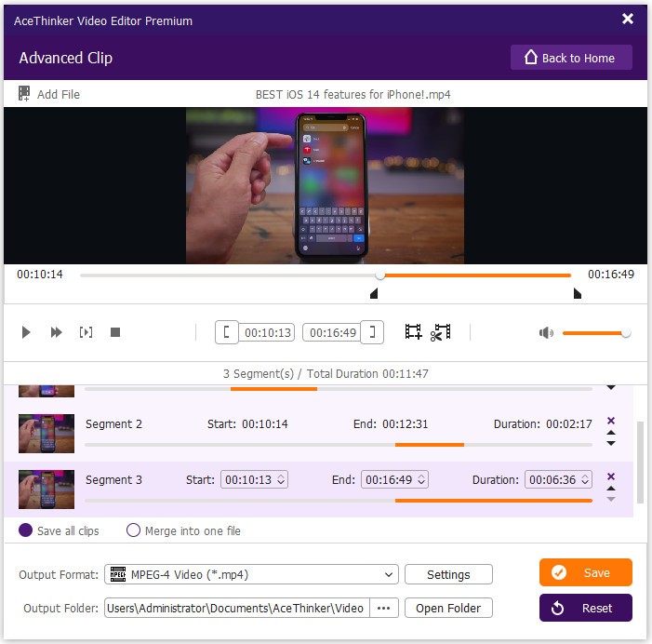Click the Add File film icon
This screenshot has height=644, width=652.
tap(24, 94)
